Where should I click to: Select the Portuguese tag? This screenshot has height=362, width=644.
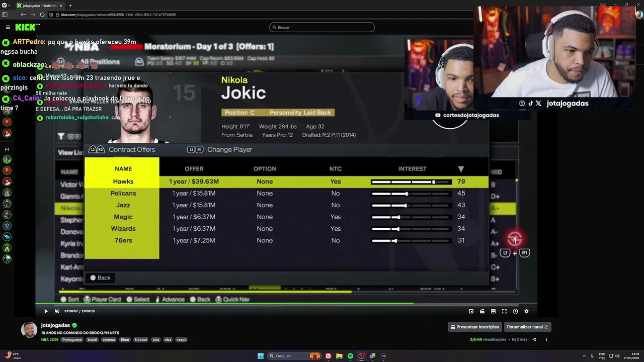point(72,339)
